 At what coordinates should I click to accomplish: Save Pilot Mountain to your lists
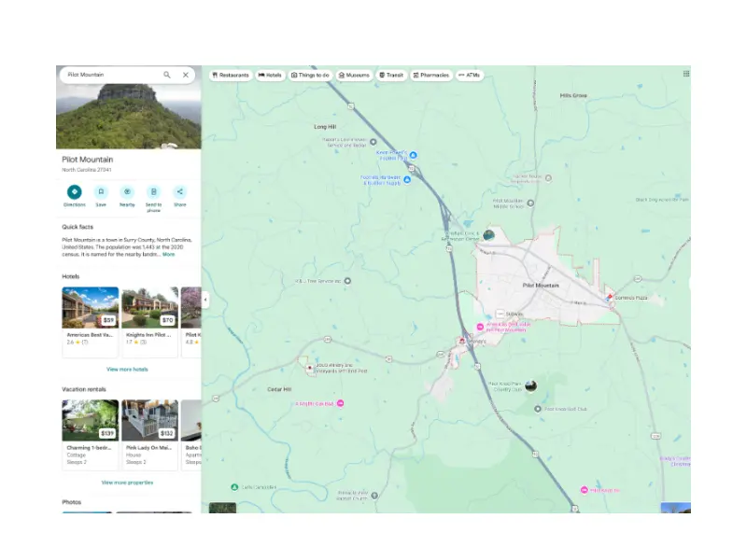101,192
